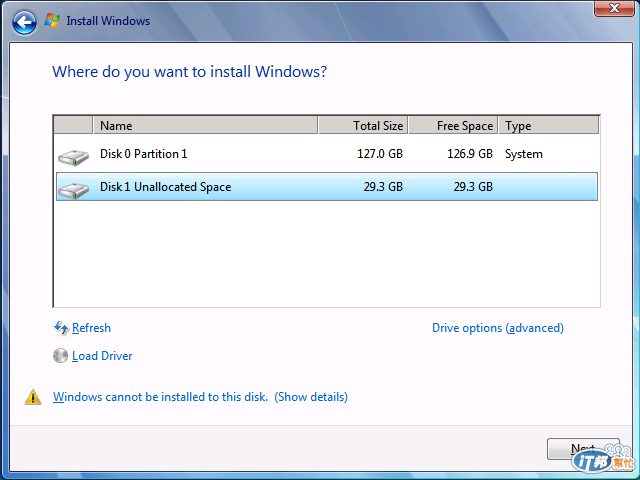This screenshot has height=480, width=640.
Task: Click the drive icon for Disk 1 Unallocated Space
Action: [x=73, y=190]
